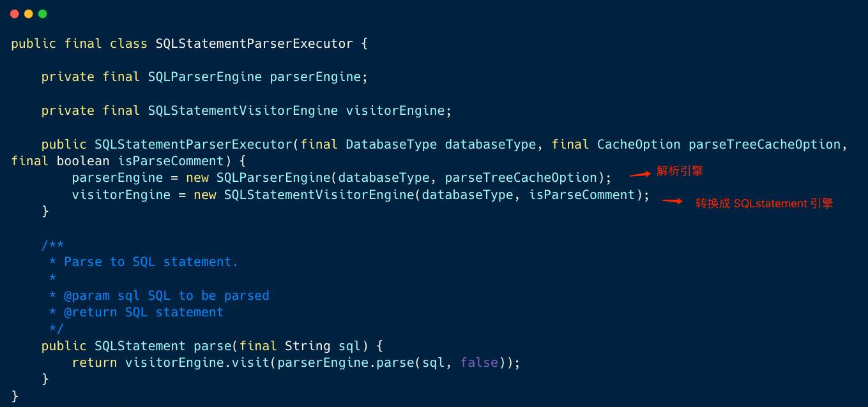Select the 解析引擎 annotation text
This screenshot has width=868, height=407.
[680, 171]
